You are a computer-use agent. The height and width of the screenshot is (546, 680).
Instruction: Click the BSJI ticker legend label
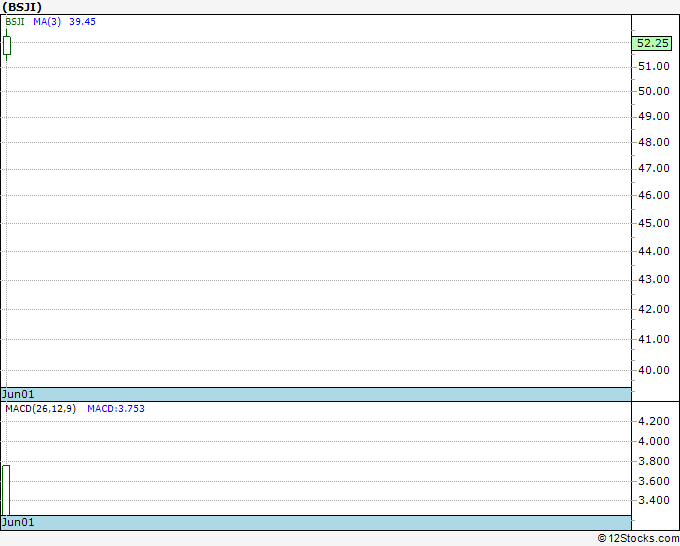(x=15, y=22)
